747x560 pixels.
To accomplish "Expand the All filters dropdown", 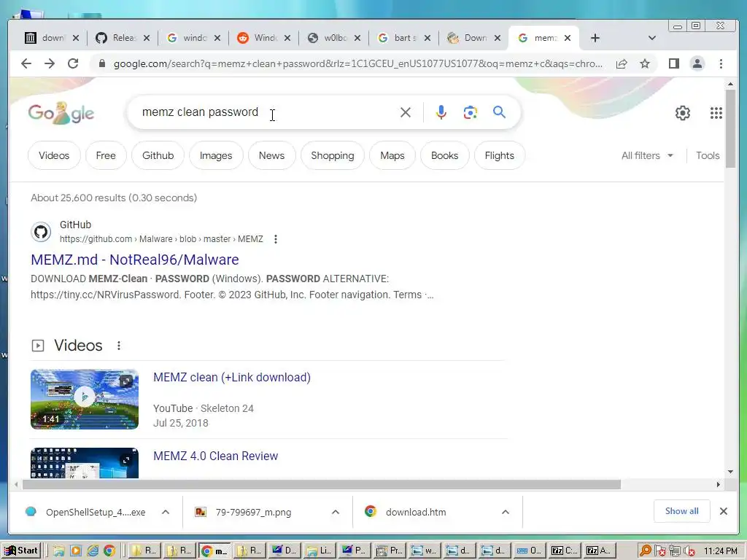I will click(x=647, y=156).
